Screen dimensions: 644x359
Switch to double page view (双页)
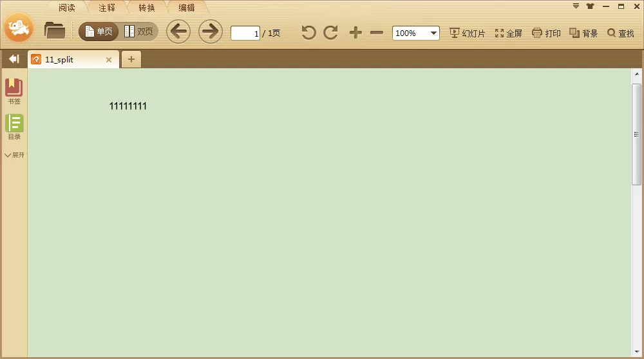click(x=139, y=32)
